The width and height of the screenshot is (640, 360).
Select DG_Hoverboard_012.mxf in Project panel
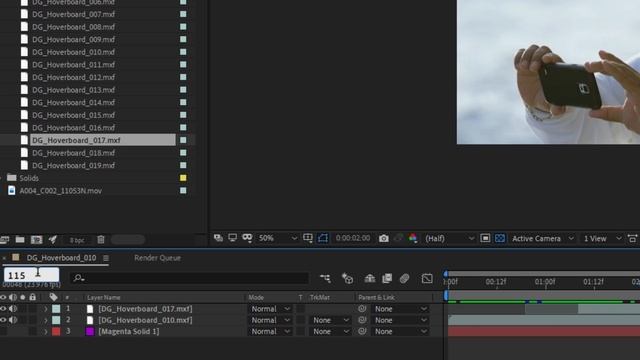tap(73, 77)
